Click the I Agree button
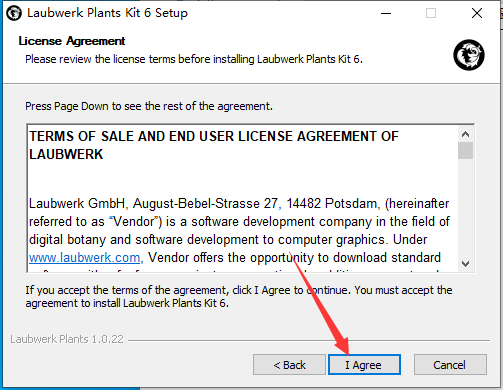Image resolution: width=503 pixels, height=390 pixels. [364, 364]
